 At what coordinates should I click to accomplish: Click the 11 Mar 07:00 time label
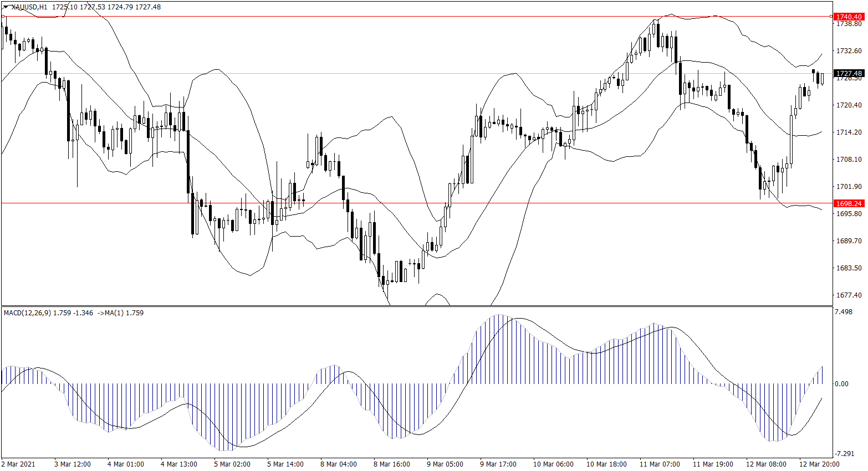coord(660,464)
